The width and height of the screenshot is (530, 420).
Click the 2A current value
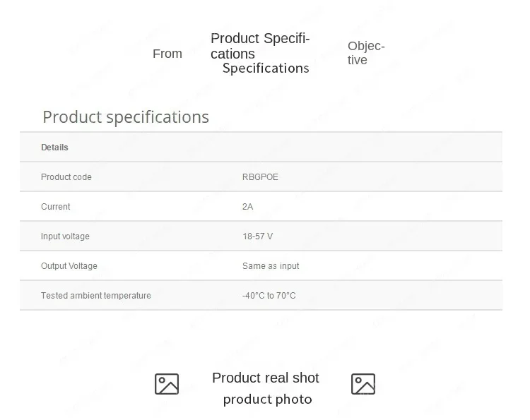click(247, 207)
